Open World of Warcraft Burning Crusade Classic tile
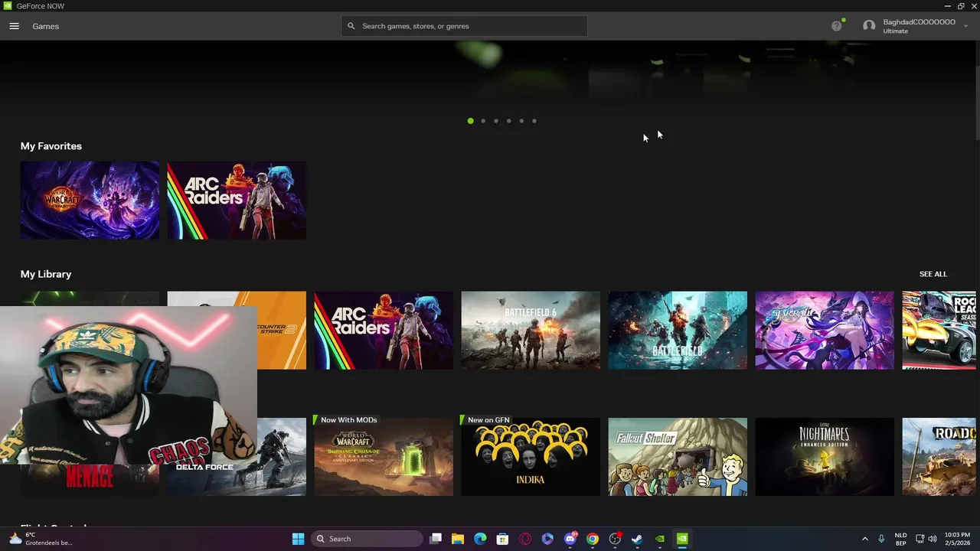 click(x=384, y=457)
